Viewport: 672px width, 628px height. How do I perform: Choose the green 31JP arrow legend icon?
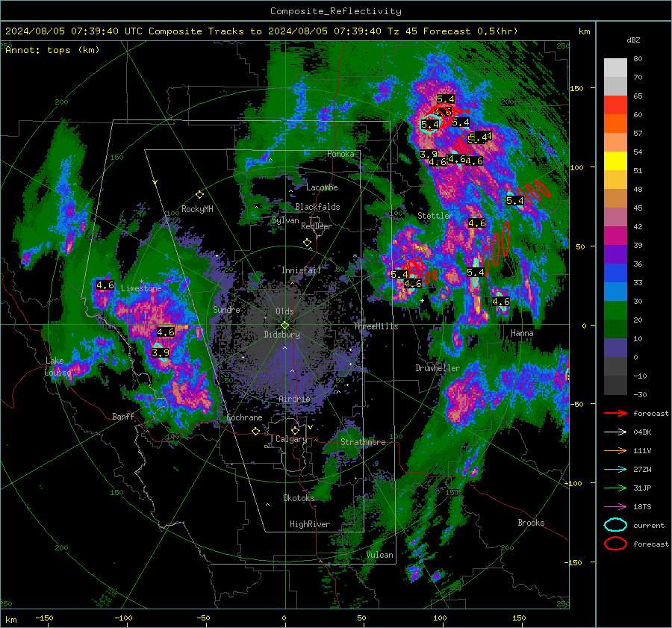click(x=615, y=488)
